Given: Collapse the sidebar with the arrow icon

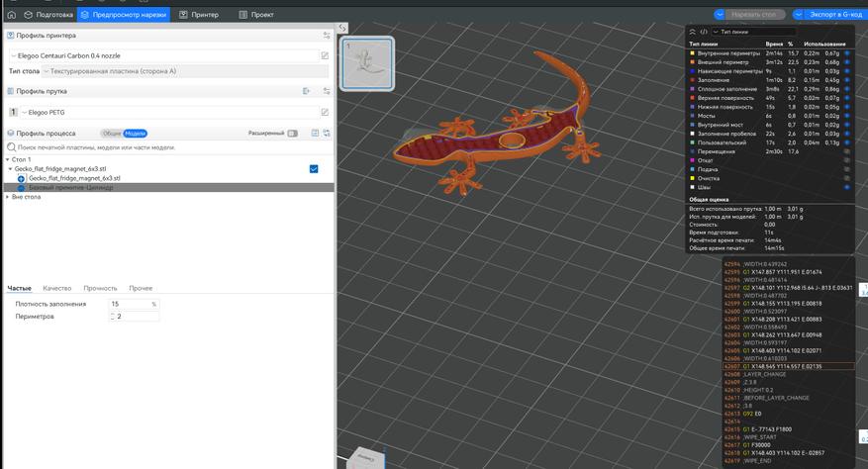Looking at the screenshot, I should click(341, 29).
